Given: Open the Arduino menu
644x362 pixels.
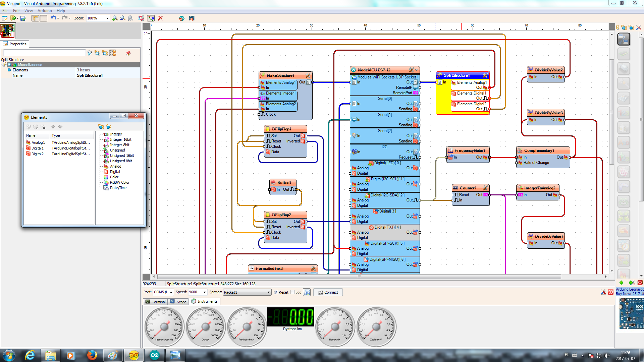Looking at the screenshot, I should pos(45,11).
